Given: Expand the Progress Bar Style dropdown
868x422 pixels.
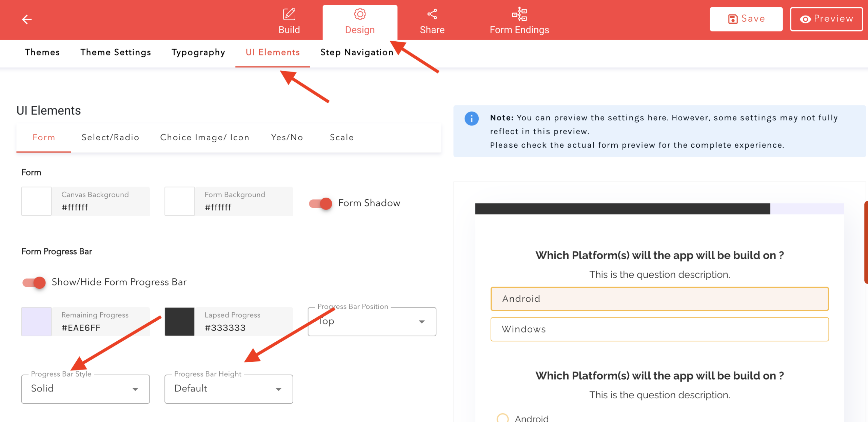Looking at the screenshot, I should point(85,389).
